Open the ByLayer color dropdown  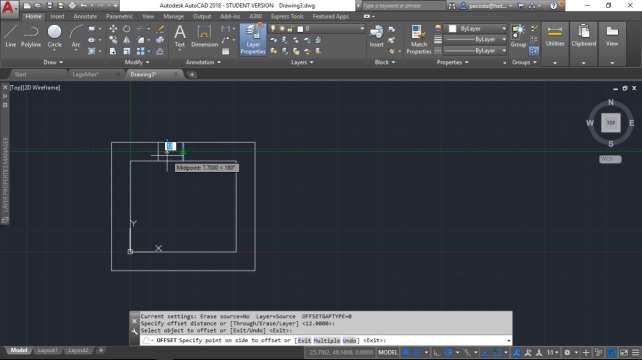point(477,29)
